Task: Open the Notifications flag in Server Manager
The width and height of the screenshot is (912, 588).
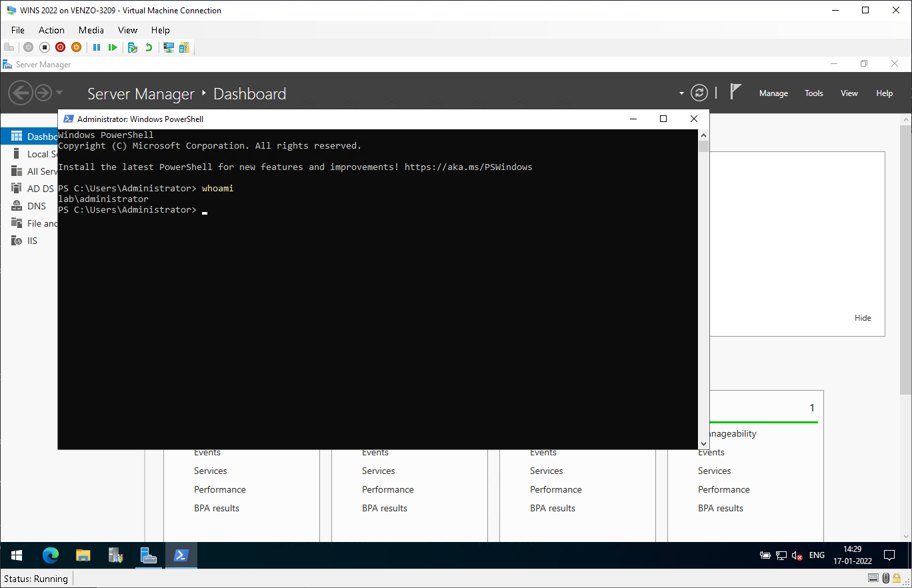Action: click(x=735, y=92)
